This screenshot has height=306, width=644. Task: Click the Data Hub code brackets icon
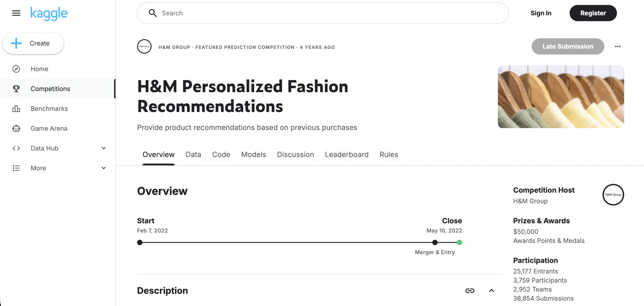click(16, 148)
